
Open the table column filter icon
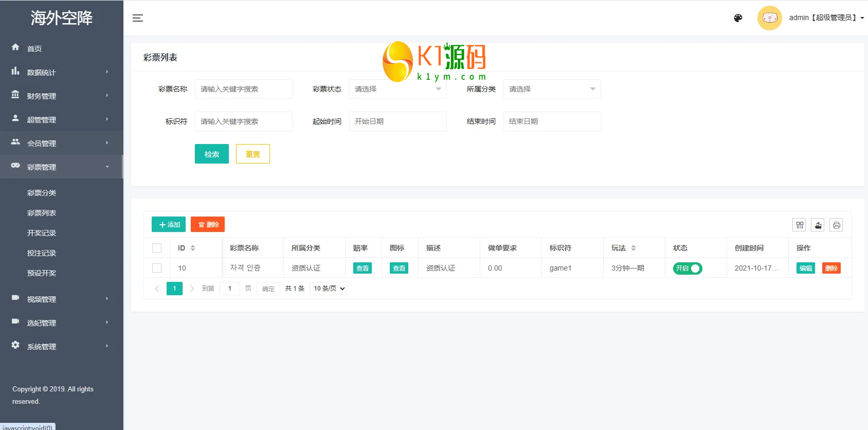[x=800, y=225]
